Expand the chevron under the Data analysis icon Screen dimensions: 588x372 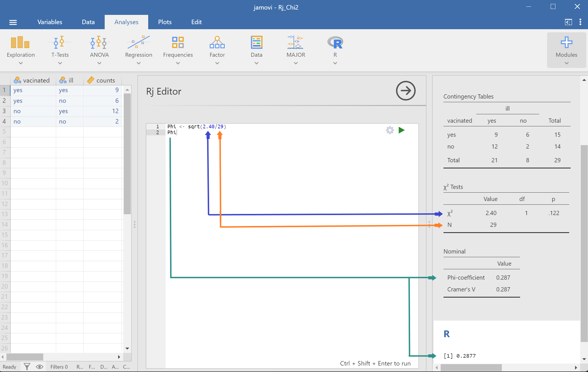[x=256, y=63]
